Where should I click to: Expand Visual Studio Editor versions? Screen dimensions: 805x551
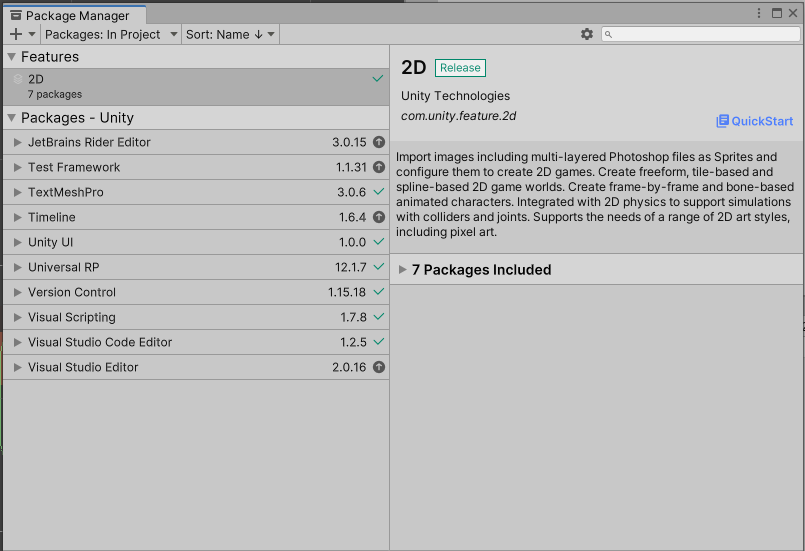pos(17,367)
